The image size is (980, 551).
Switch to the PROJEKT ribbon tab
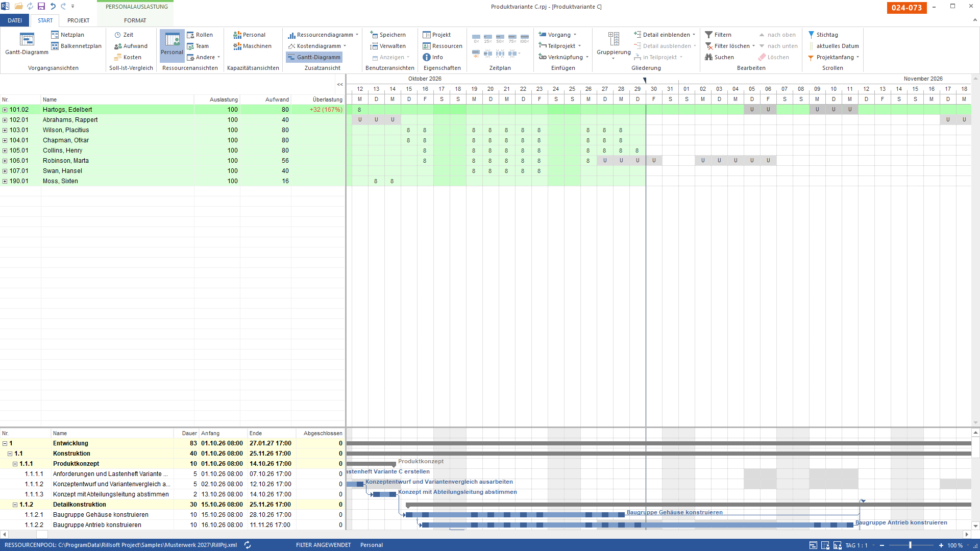78,20
